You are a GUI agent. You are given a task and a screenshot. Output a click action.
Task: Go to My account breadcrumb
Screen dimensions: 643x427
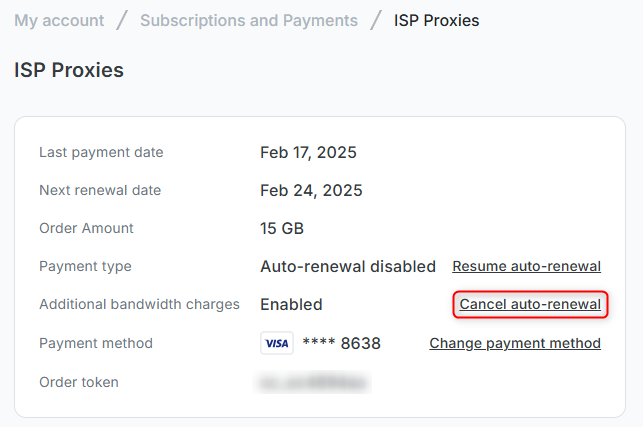point(59,20)
